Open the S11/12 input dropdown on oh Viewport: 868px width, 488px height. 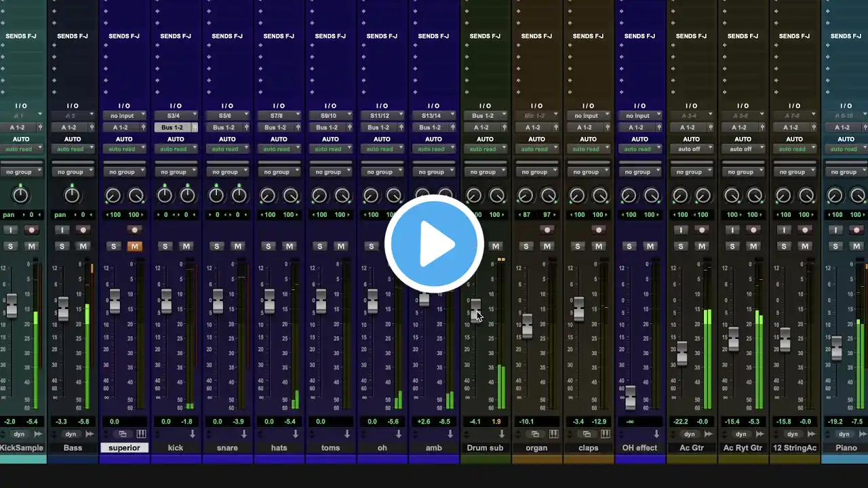[382, 116]
